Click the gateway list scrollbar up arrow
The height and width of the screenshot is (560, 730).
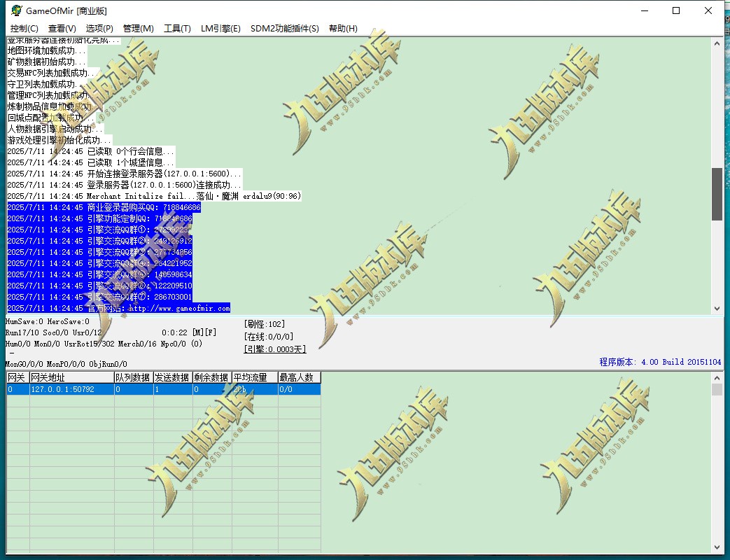[717, 377]
